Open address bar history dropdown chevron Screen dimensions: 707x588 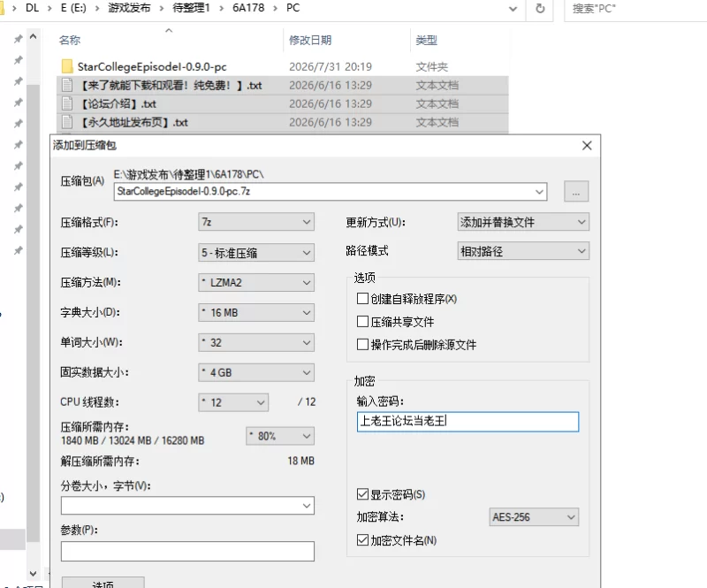tap(513, 9)
